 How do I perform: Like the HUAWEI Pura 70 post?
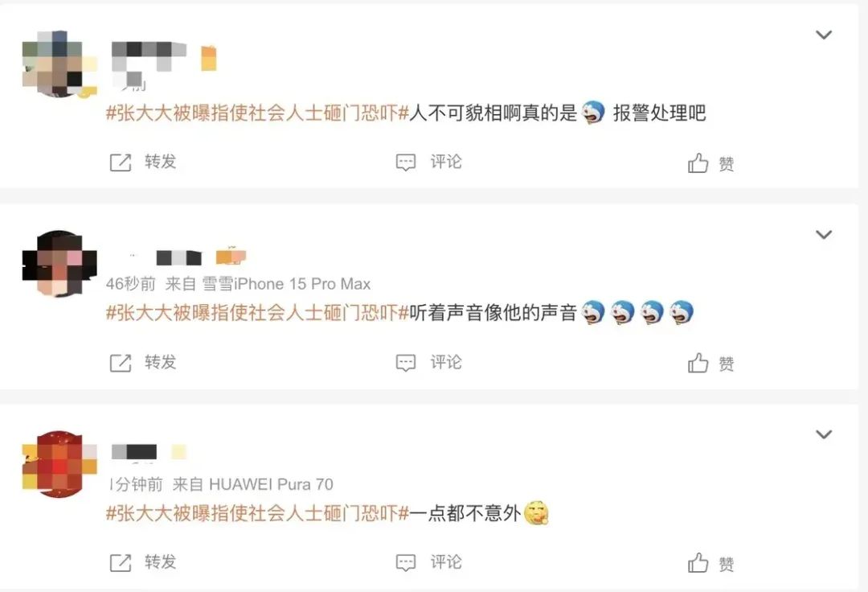698,563
